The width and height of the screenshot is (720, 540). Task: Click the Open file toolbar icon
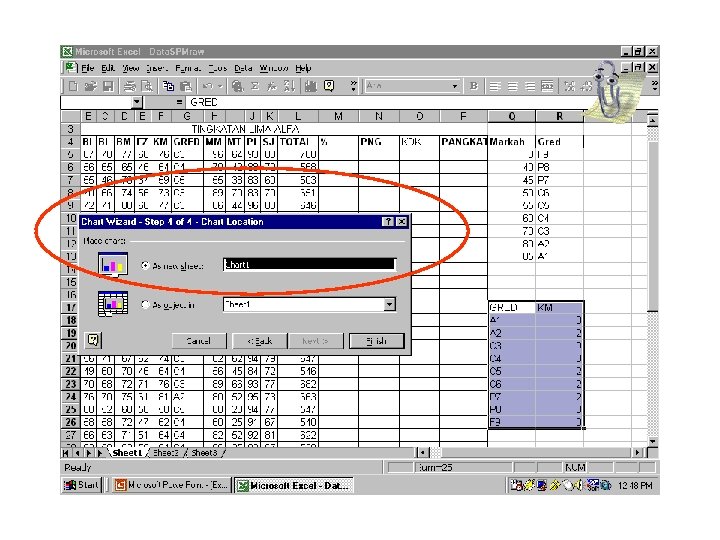(x=90, y=86)
